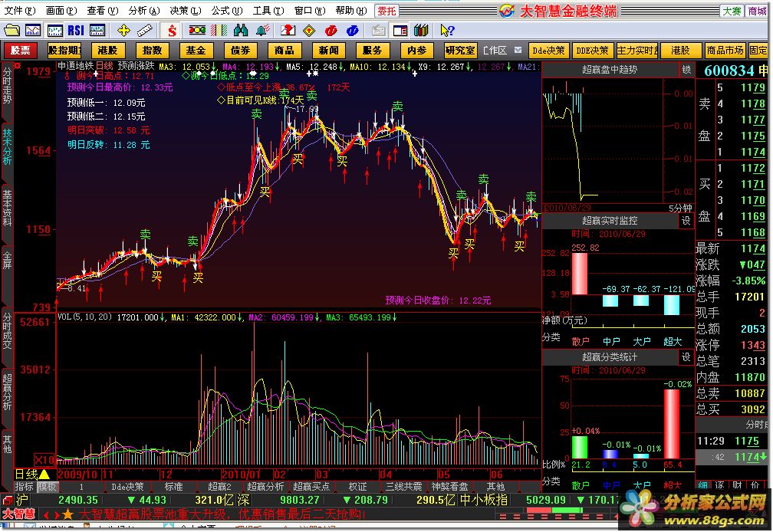Image resolution: width=773 pixels, height=532 pixels.
Task: Click stock code 600834 header
Action: 729,71
